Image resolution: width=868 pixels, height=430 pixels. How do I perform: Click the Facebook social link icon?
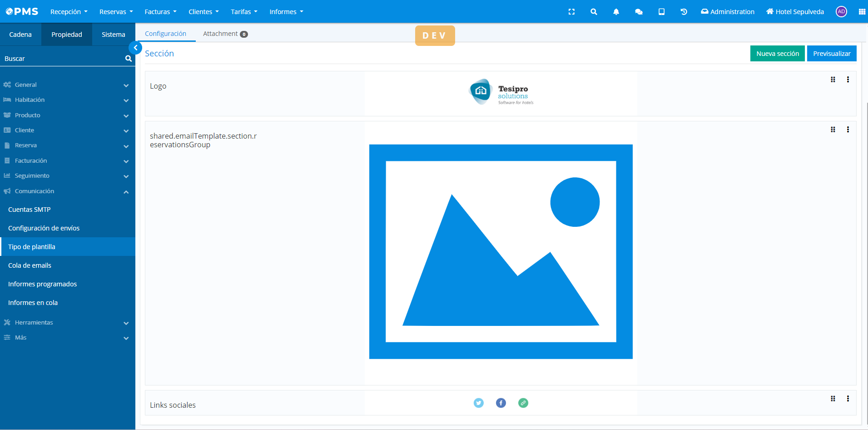pyautogui.click(x=501, y=403)
